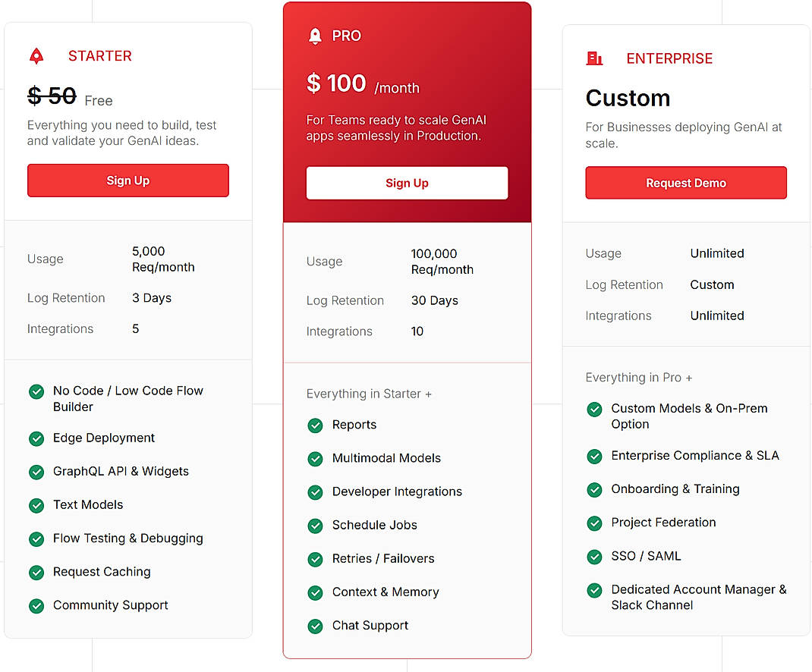Click the Starter plan rocket icon
Viewport: 812px width, 672px height.
point(36,55)
